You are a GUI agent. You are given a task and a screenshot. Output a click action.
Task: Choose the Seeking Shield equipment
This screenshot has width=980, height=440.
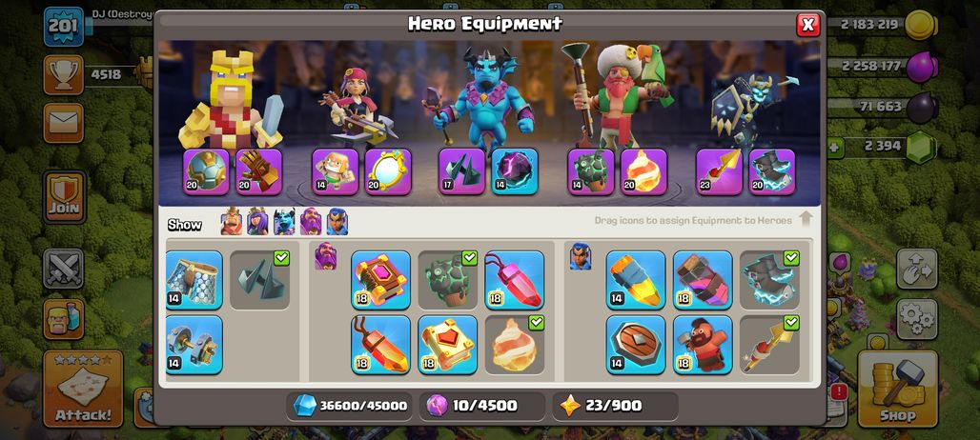[636, 345]
